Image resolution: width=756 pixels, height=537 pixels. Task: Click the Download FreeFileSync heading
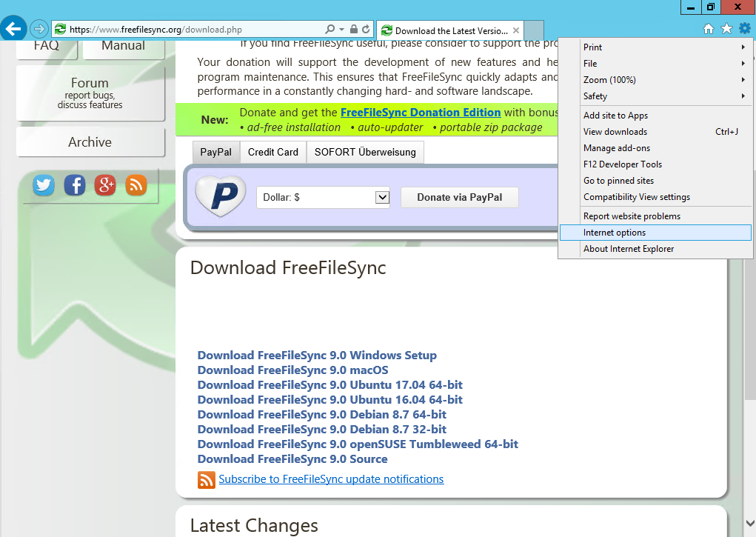coord(288,268)
